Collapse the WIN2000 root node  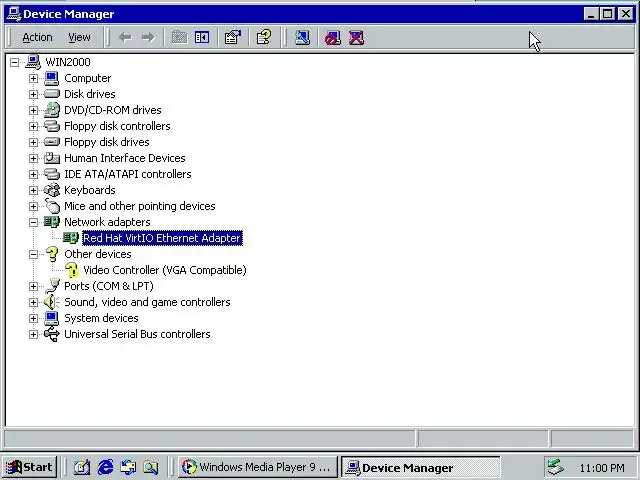[14, 62]
